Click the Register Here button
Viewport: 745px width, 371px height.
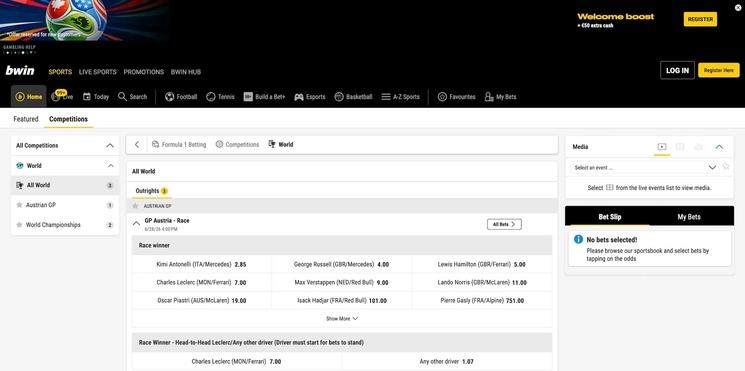click(718, 70)
